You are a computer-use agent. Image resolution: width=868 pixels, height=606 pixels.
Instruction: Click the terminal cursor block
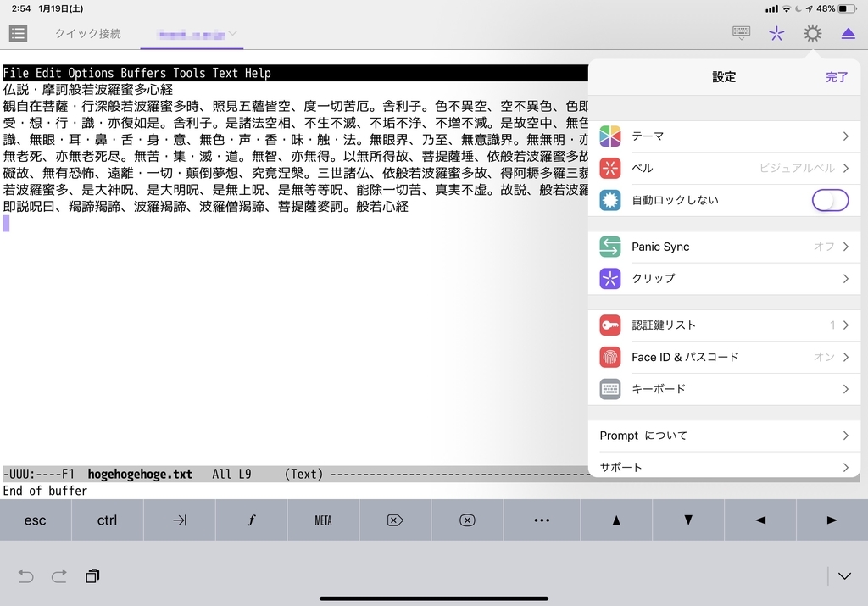point(6,224)
